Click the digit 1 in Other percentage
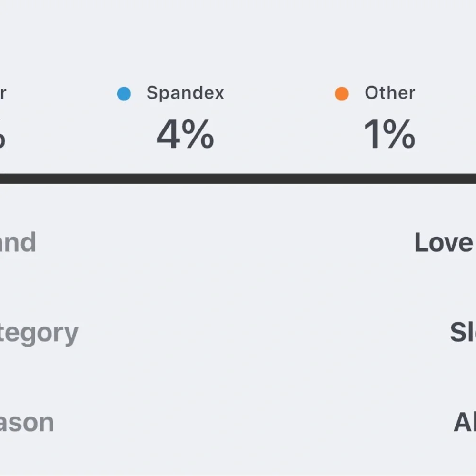476x476 pixels. [x=373, y=135]
